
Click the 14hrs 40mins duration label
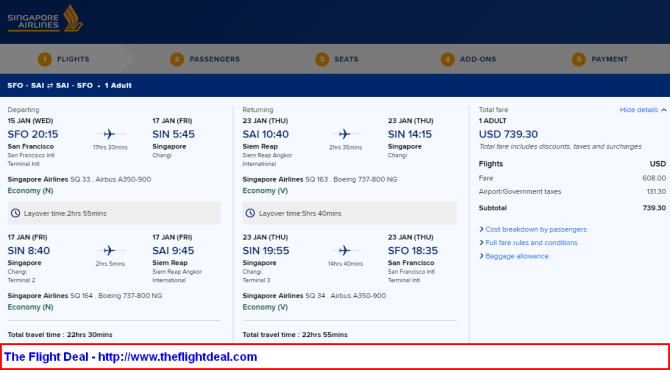[x=345, y=264]
